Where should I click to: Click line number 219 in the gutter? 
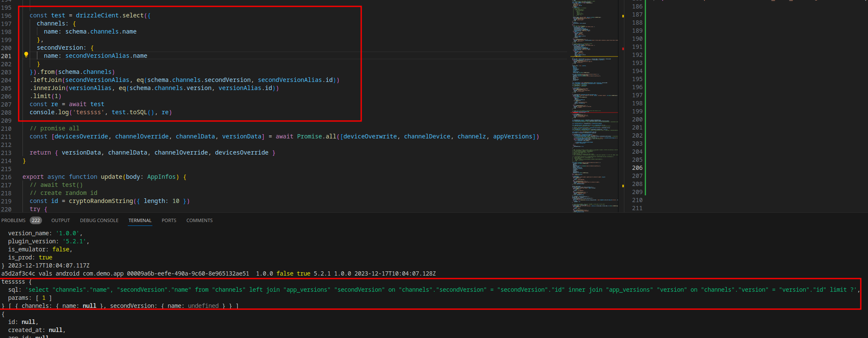[x=6, y=201]
